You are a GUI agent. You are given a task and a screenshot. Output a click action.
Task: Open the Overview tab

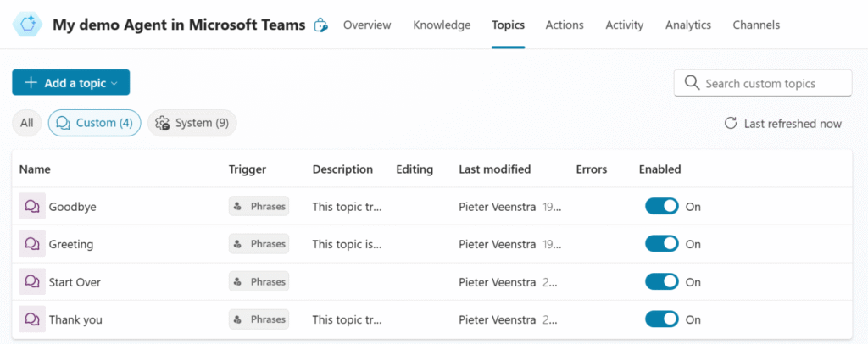click(367, 25)
